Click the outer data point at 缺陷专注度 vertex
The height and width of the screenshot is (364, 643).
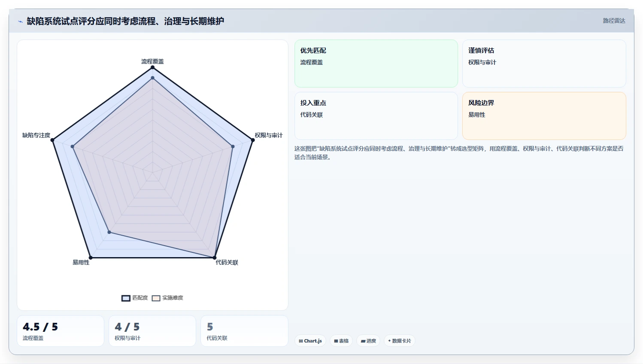tap(53, 140)
